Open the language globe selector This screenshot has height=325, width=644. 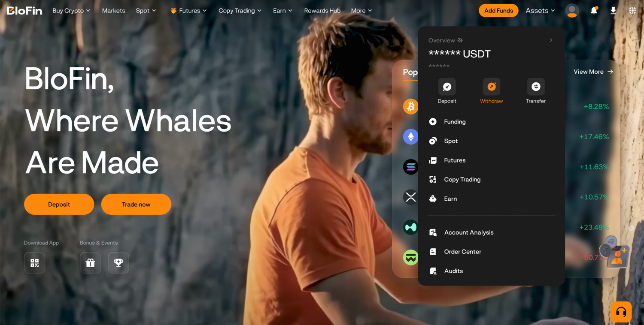pos(632,10)
